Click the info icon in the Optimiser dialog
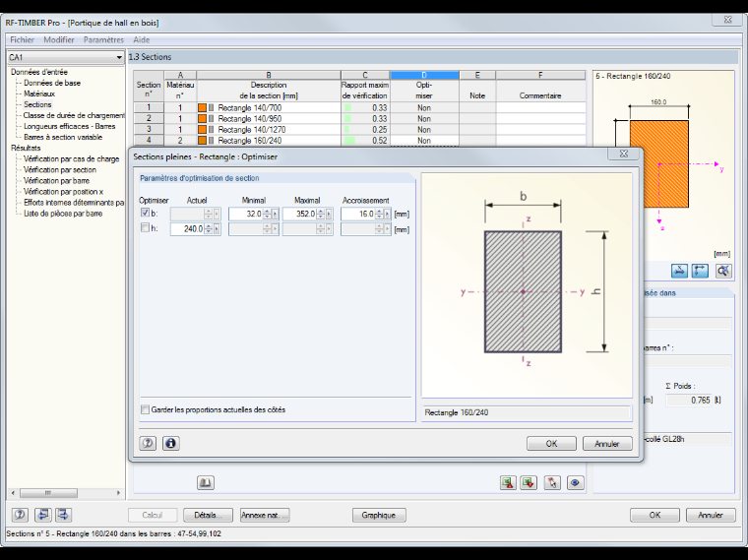This screenshot has width=748, height=560. 171,443
